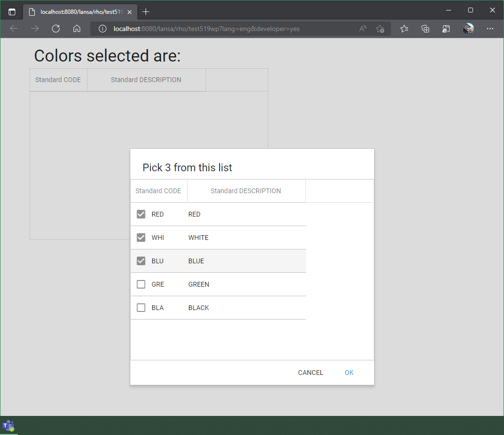Viewport: 504px width, 435px height.
Task: Open the Collections panel
Action: 425,29
